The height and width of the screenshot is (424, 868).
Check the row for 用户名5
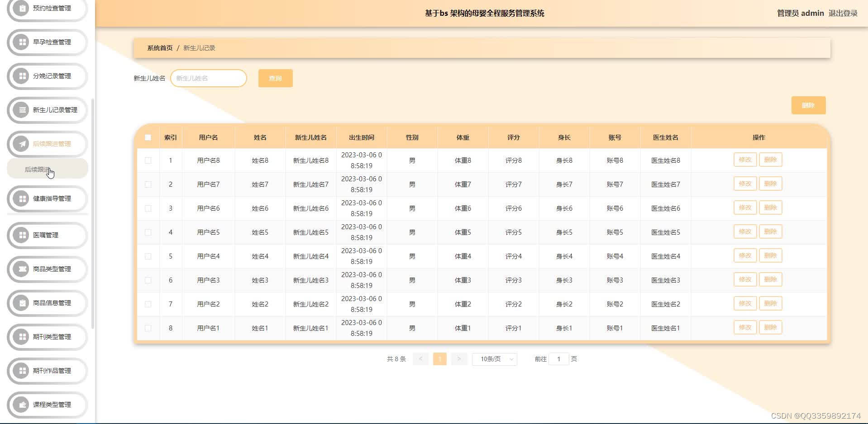[x=148, y=232]
